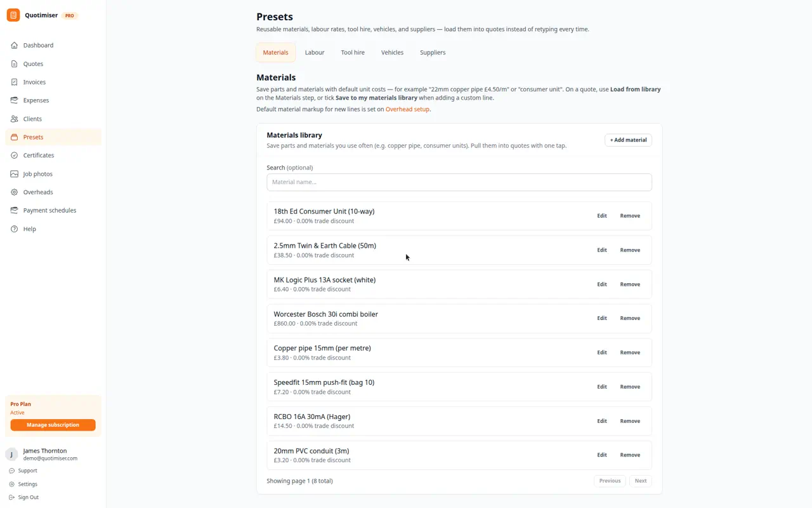Switch to the Labour tab
The width and height of the screenshot is (812, 508).
[315, 53]
